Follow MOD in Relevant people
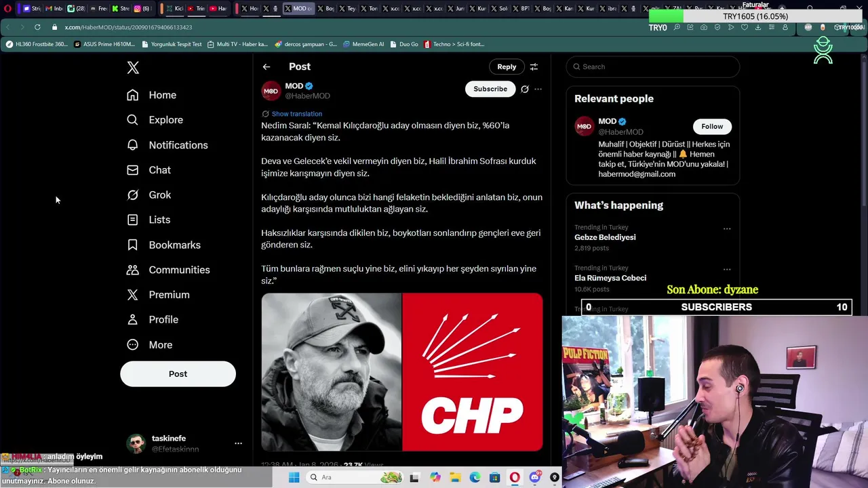The image size is (868, 488). (x=712, y=126)
